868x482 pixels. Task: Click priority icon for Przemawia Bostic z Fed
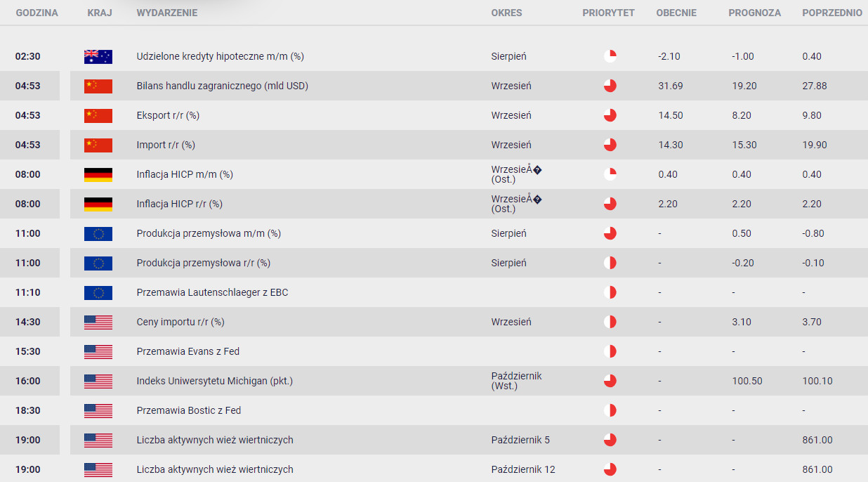click(x=610, y=410)
